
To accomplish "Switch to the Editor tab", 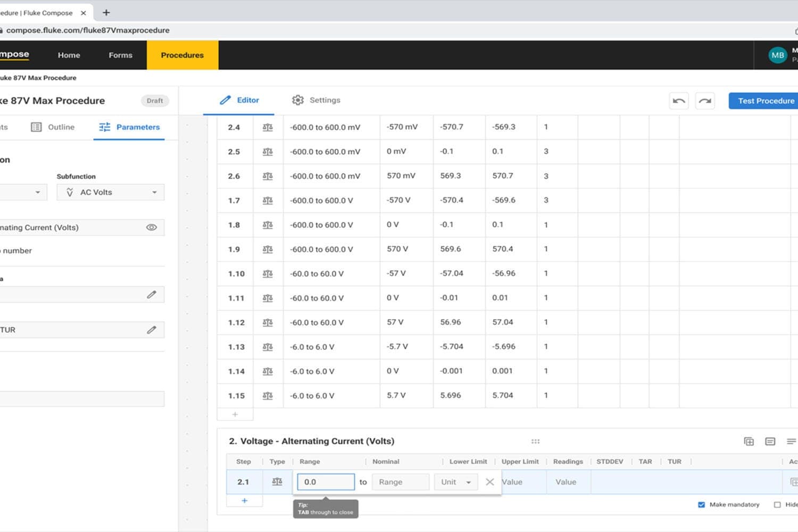I will coord(239,100).
